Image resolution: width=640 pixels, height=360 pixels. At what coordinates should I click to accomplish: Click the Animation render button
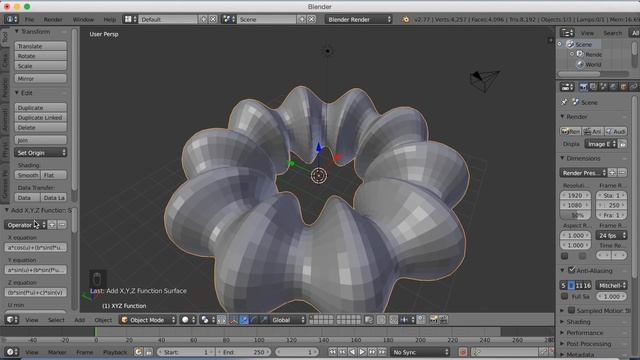(593, 131)
